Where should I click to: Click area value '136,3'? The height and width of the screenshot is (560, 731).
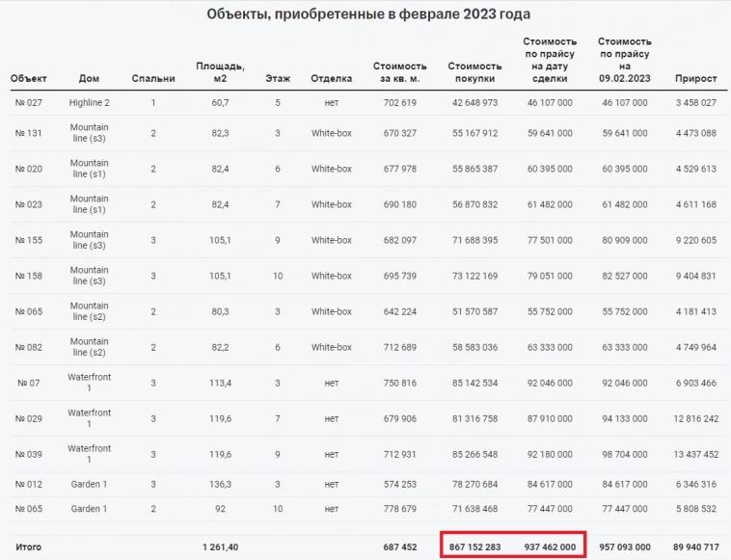220,484
